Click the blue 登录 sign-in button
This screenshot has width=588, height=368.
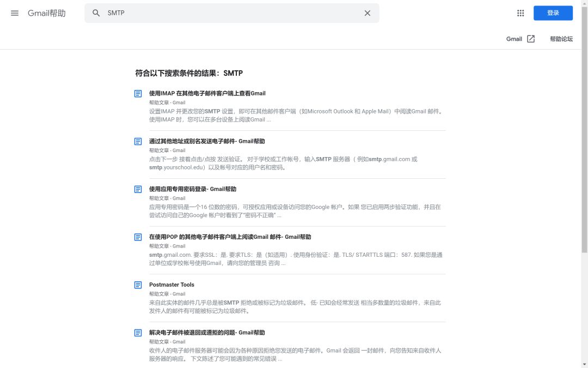click(x=553, y=13)
